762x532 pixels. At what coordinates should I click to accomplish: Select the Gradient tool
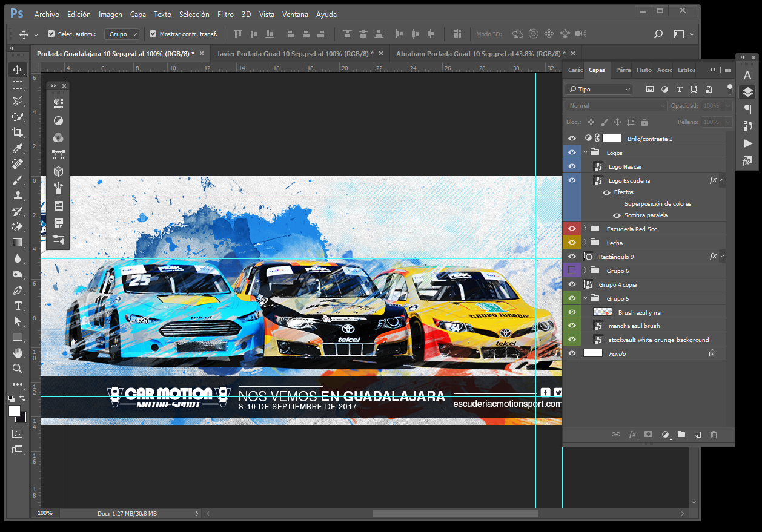18,243
